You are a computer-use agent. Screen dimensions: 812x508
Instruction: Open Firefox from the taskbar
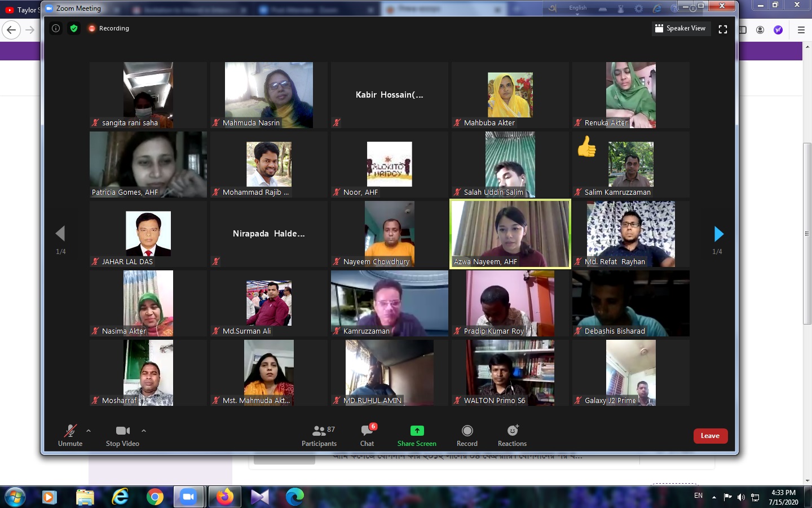click(224, 497)
